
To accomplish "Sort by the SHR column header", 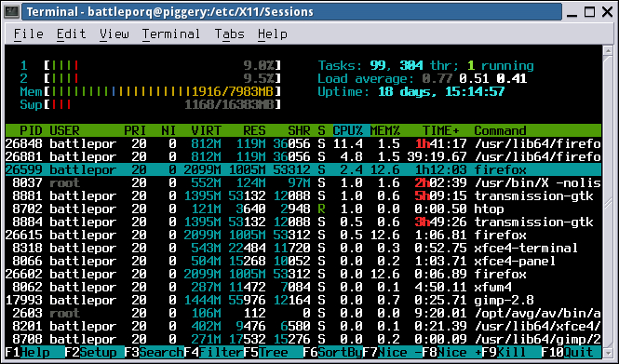I will (x=299, y=130).
